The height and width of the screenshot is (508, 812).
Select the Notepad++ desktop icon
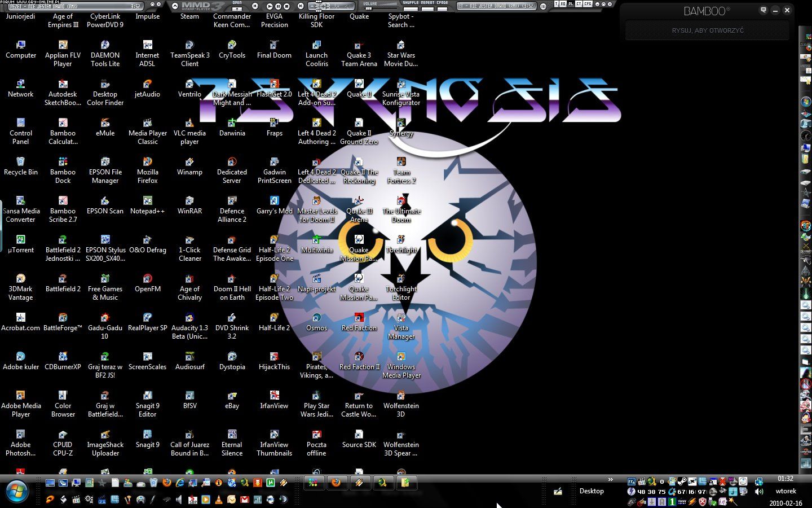[x=147, y=205]
